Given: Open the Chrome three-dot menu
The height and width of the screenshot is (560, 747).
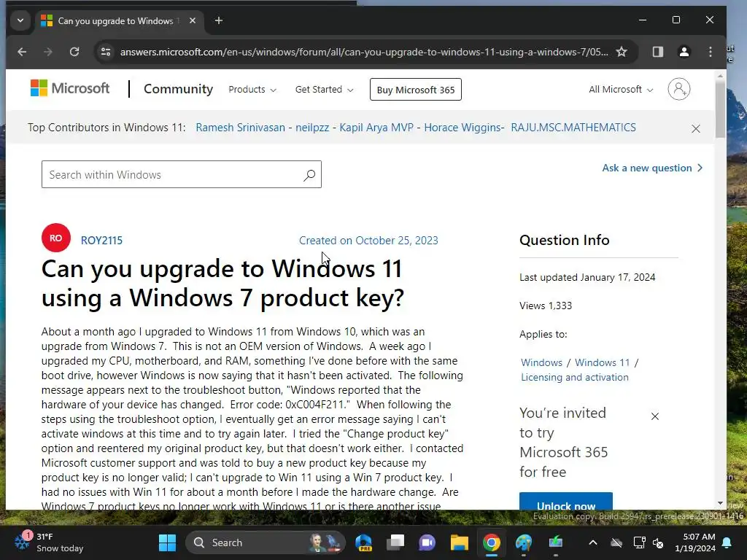Looking at the screenshot, I should [x=711, y=52].
